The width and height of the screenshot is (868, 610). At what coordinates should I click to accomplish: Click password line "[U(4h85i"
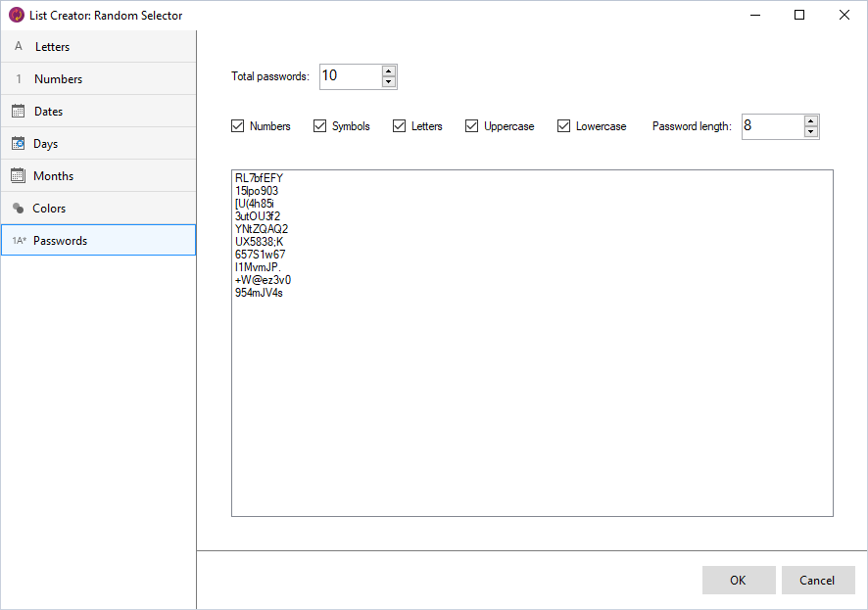254,204
